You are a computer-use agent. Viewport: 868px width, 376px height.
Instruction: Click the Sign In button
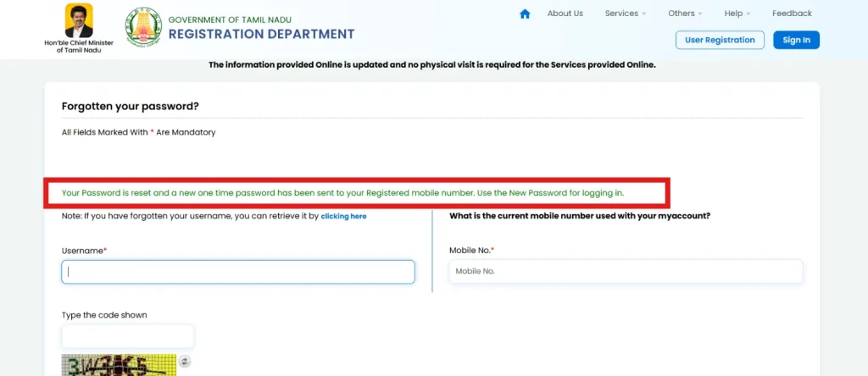click(796, 40)
